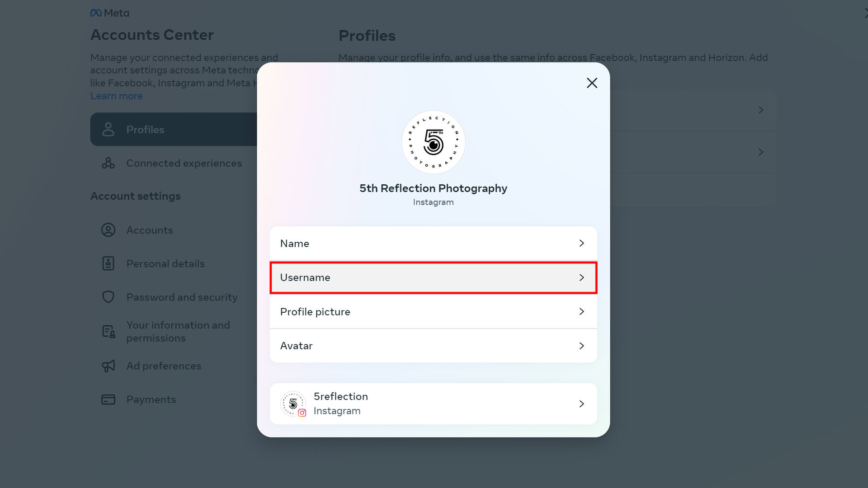868x488 pixels.
Task: Click the Accounts circle icon
Action: click(x=108, y=230)
